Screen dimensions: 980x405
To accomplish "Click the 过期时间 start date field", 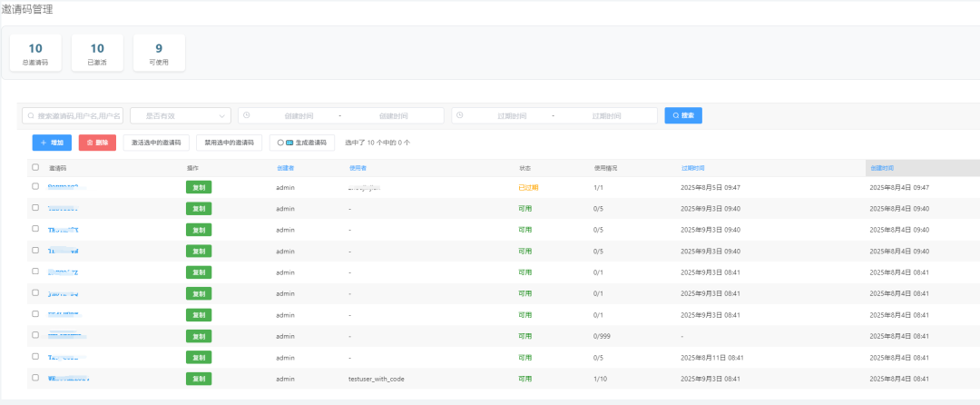I will (x=511, y=115).
